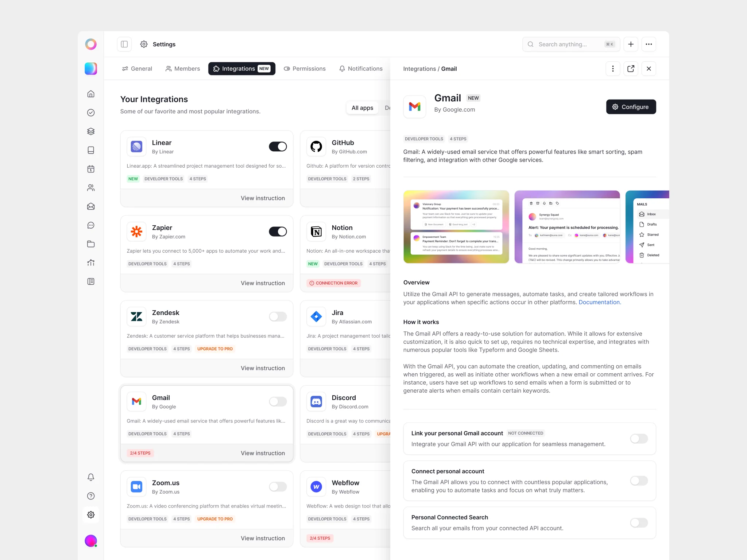The height and width of the screenshot is (560, 747).
Task: Open the header horizontal ellipsis menu
Action: click(649, 44)
